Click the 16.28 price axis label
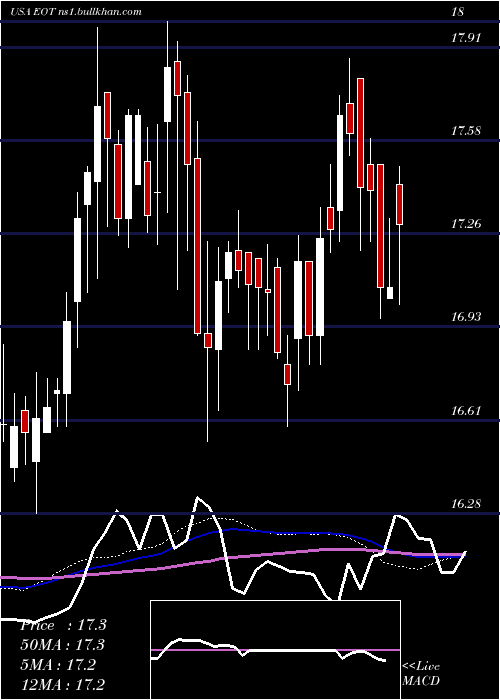 466,504
